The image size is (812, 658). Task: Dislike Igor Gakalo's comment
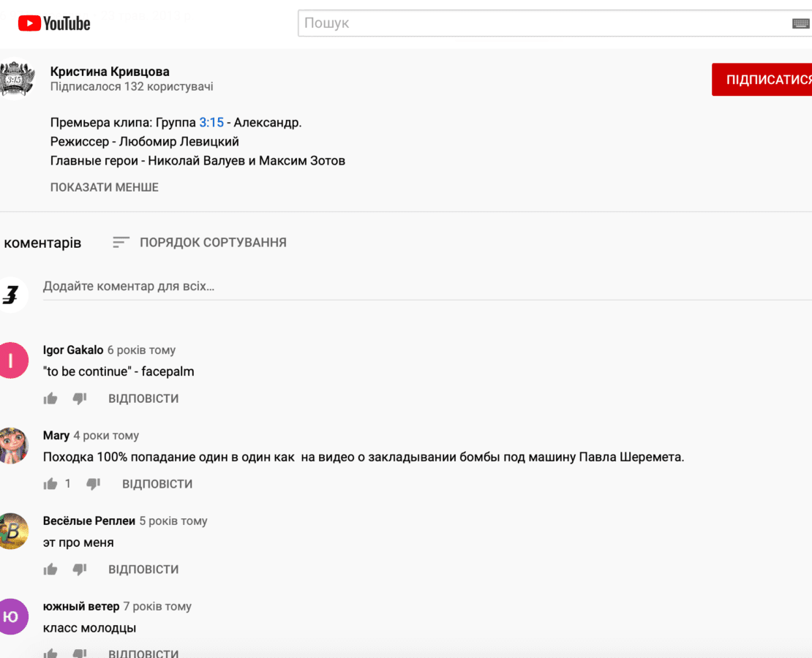coord(79,398)
